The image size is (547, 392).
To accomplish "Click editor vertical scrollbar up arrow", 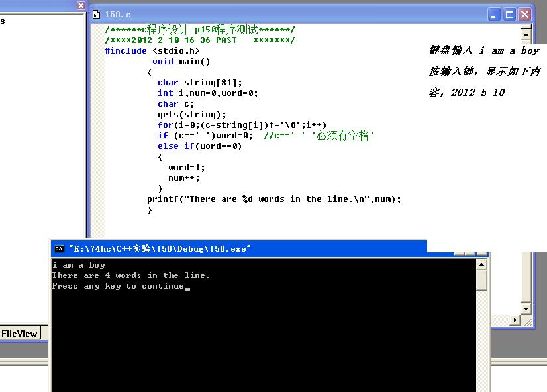I will coord(526,34).
